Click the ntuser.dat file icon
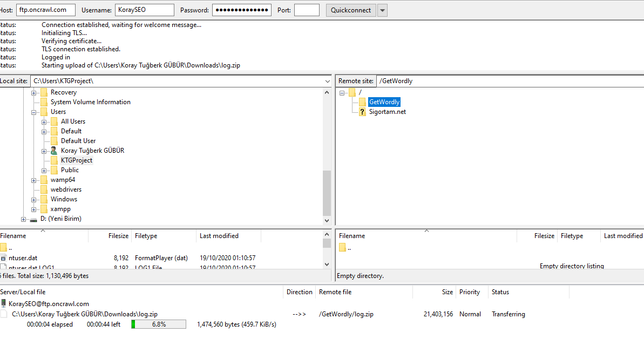This screenshot has height=339, width=644. click(3, 258)
